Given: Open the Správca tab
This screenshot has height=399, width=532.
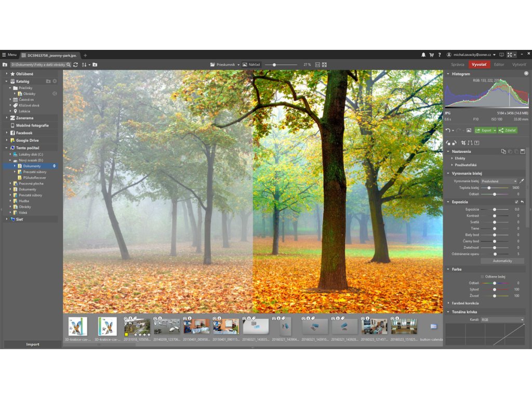Looking at the screenshot, I should click(x=457, y=64).
